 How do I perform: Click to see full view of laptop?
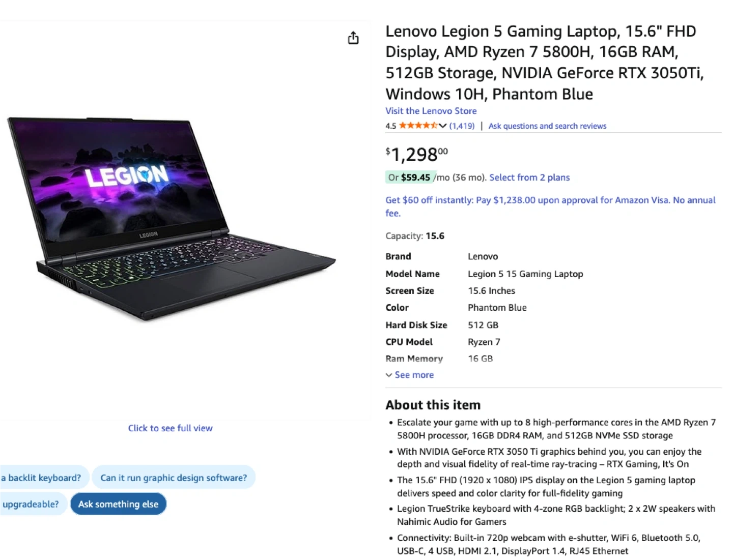170,428
